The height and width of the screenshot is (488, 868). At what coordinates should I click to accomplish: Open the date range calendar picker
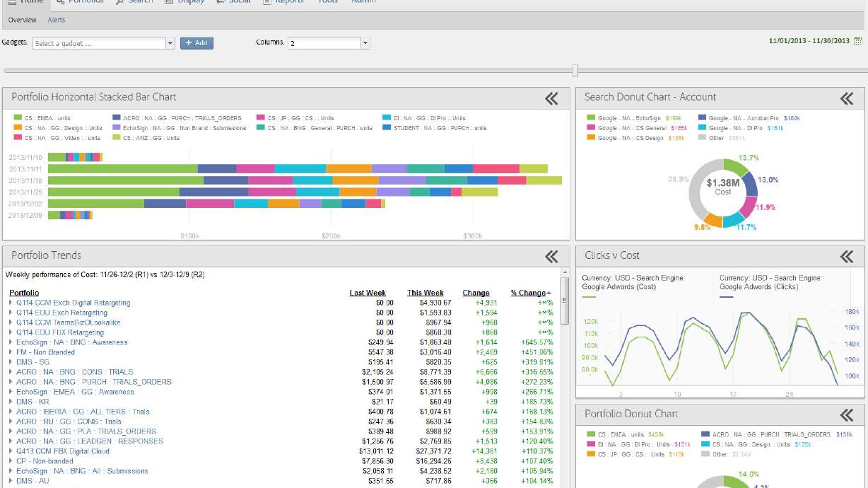(x=857, y=41)
